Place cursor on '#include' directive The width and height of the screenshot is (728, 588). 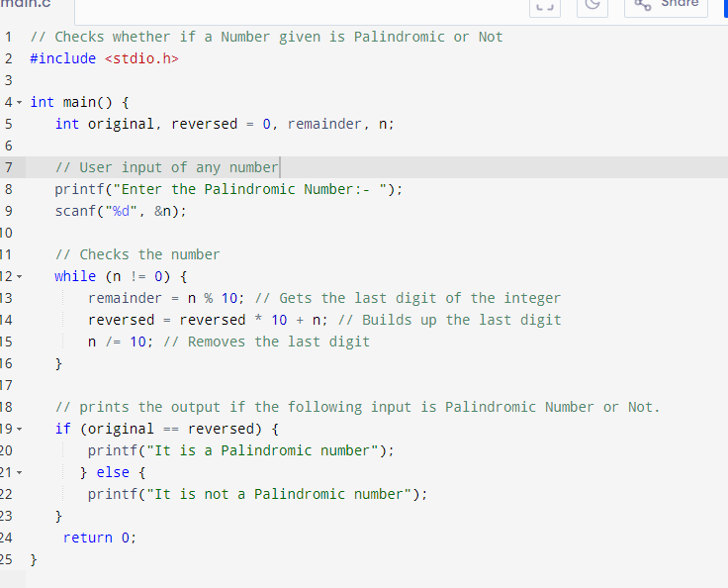coord(62,58)
